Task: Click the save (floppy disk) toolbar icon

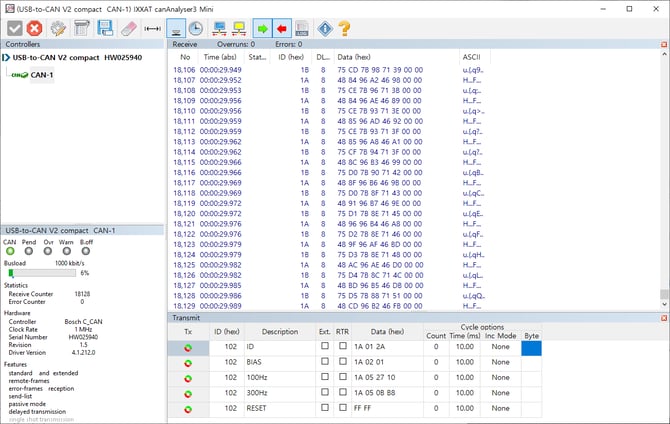Action: click(x=105, y=28)
